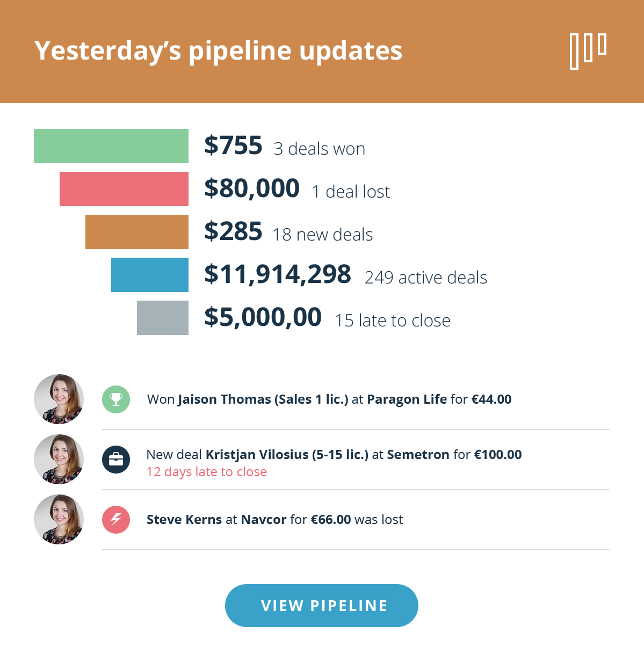Image resolution: width=644 pixels, height=670 pixels.
Task: Open the Semetron organization link
Action: coord(418,455)
